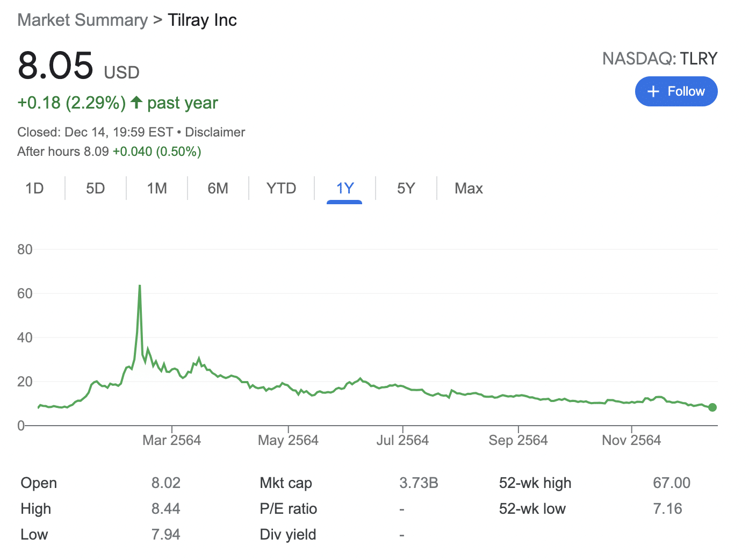Click the 40 y-axis label
The width and height of the screenshot is (749, 560).
(25, 338)
